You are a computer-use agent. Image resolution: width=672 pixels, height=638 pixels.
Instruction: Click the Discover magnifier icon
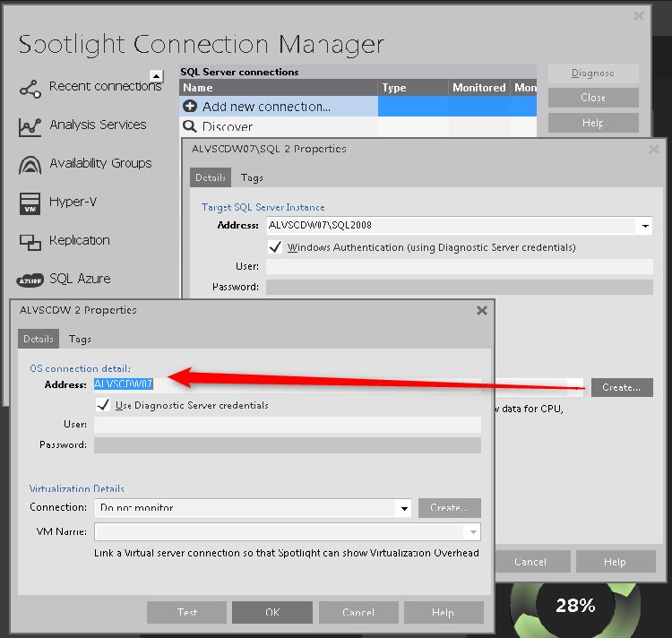point(190,127)
